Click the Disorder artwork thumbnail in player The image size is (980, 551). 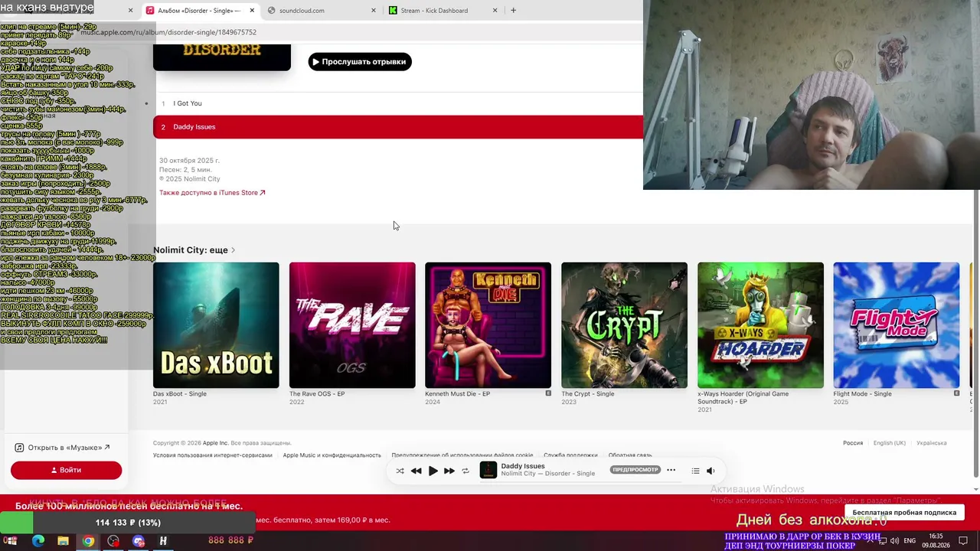[488, 471]
